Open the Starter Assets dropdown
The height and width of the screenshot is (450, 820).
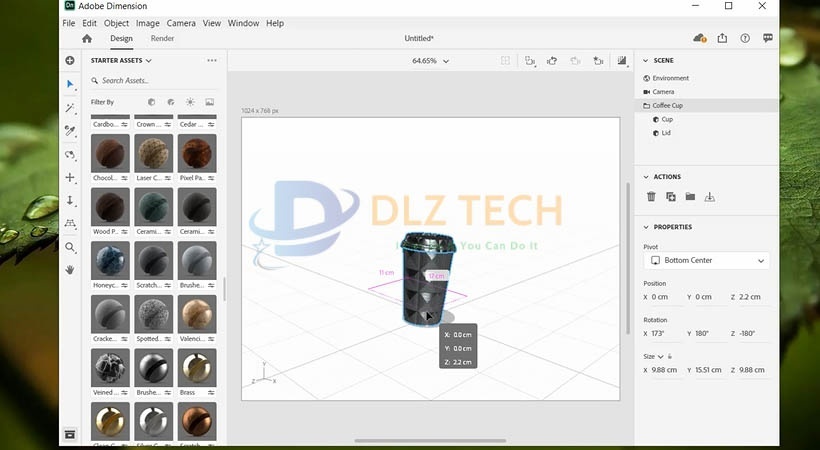tap(121, 61)
